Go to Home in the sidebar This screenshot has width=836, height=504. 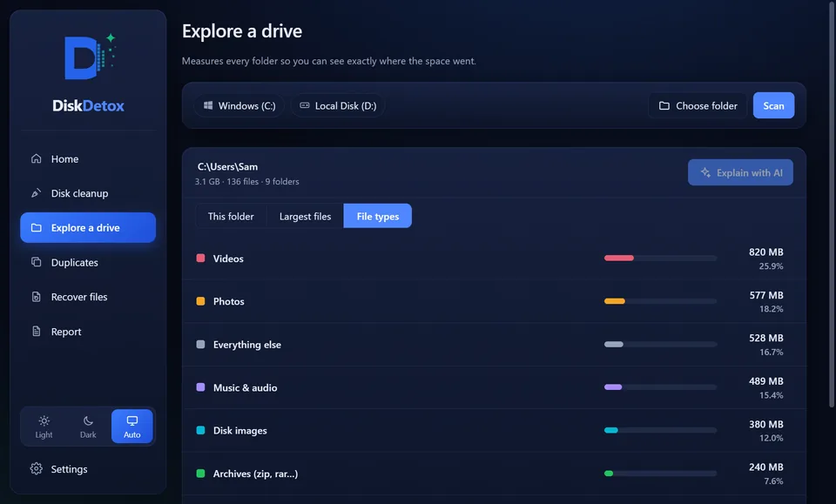(x=88, y=158)
